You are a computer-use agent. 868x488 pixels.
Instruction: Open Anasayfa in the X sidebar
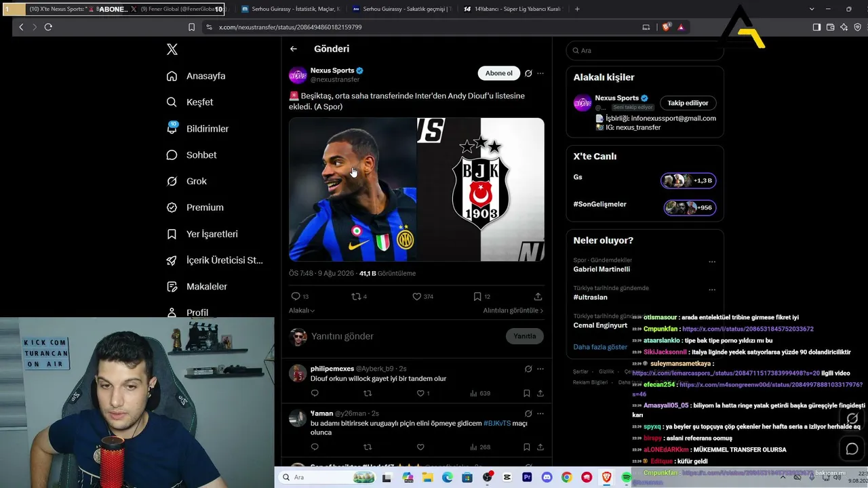[x=196, y=76]
